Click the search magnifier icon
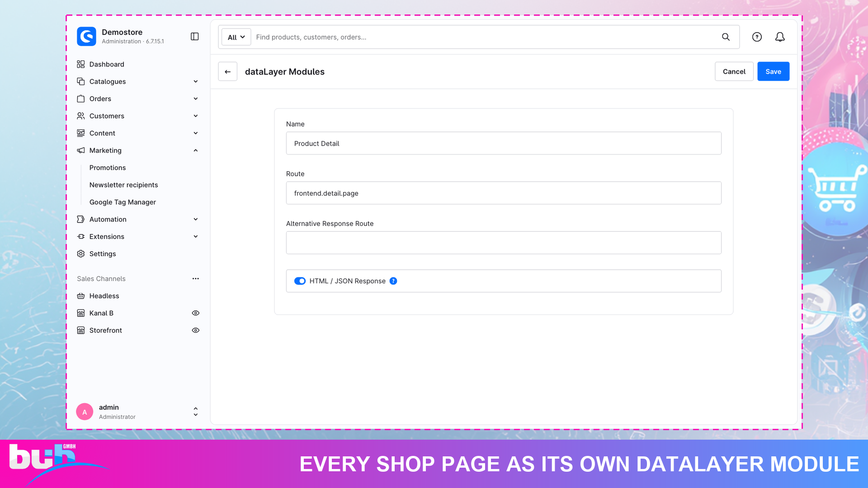The height and width of the screenshot is (488, 868). coord(726,37)
